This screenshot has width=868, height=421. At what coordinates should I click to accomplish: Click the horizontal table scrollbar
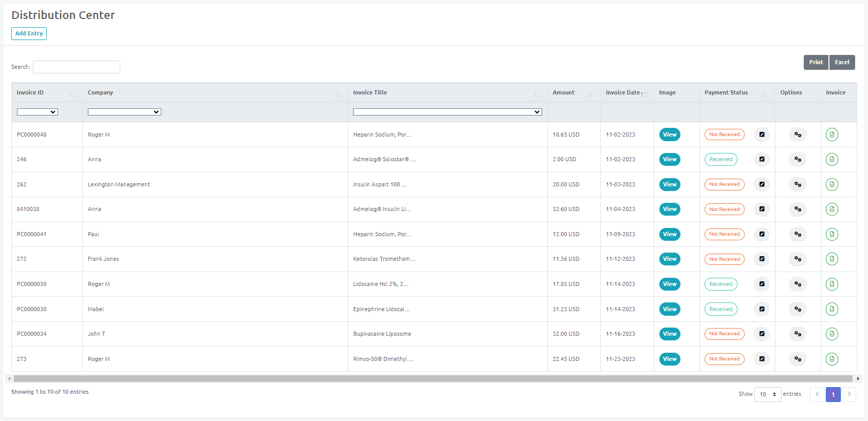pos(434,378)
